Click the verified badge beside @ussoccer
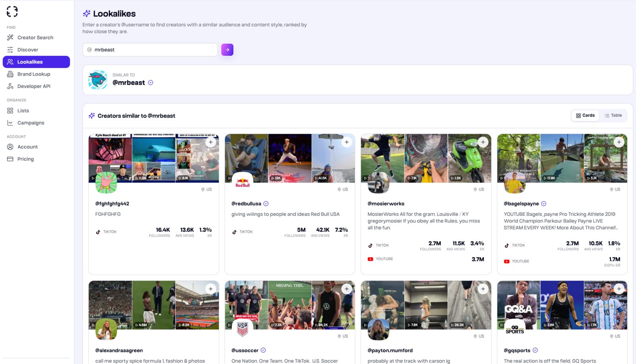This screenshot has width=636, height=364. tap(263, 350)
